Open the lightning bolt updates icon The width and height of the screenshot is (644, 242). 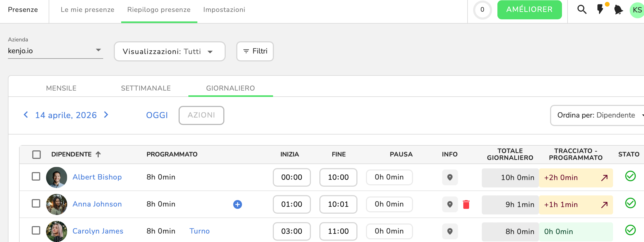point(600,9)
